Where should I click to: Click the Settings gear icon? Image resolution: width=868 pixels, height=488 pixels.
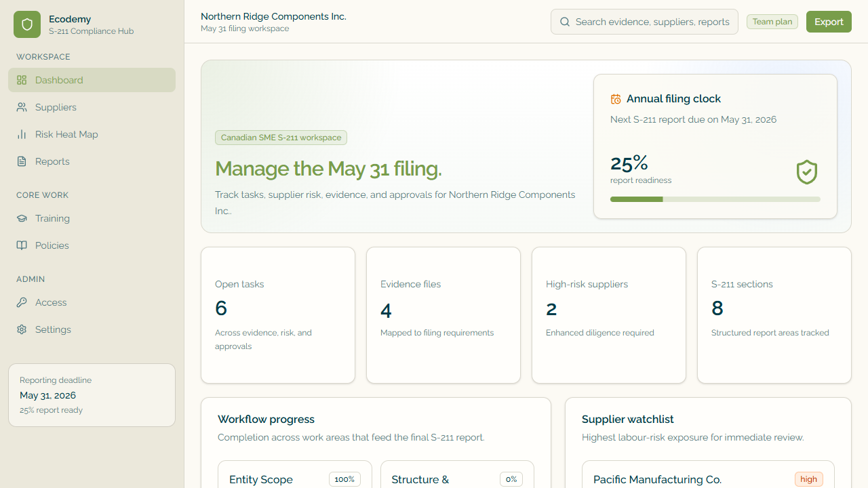[x=22, y=329]
